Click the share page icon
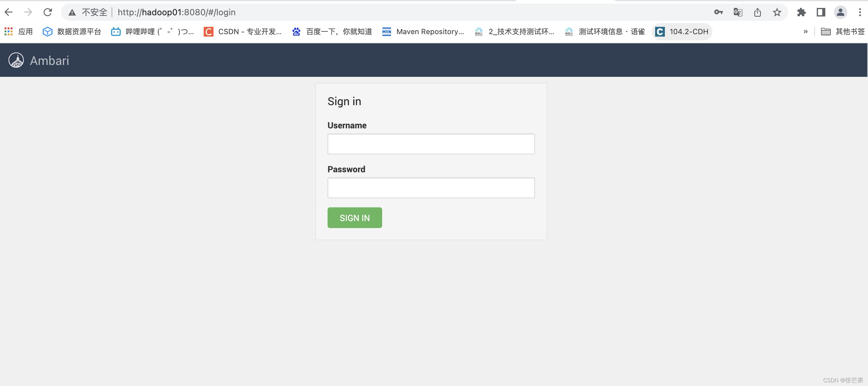The height and width of the screenshot is (386, 868). (x=758, y=13)
